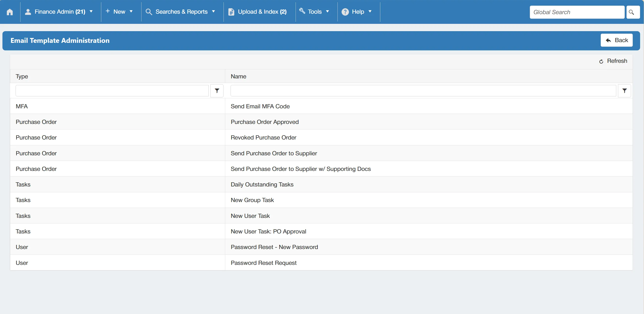
Task: Click the wrench icon on Tools
Action: [x=302, y=11]
